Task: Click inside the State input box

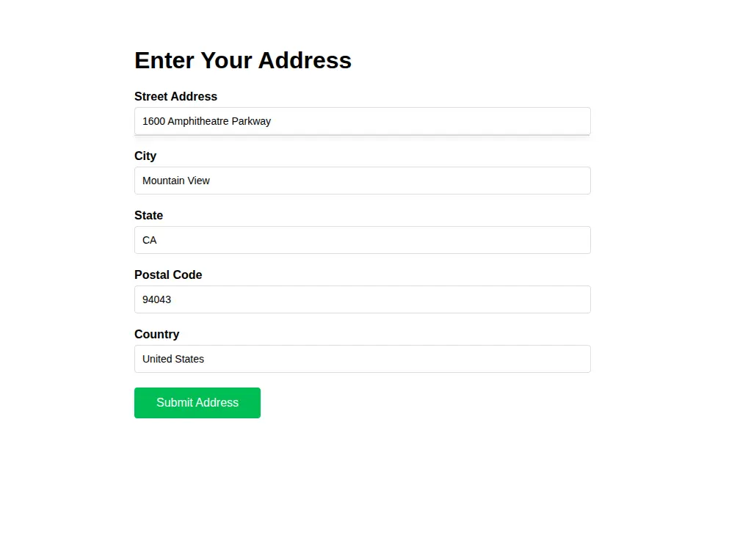Action: 362,240
